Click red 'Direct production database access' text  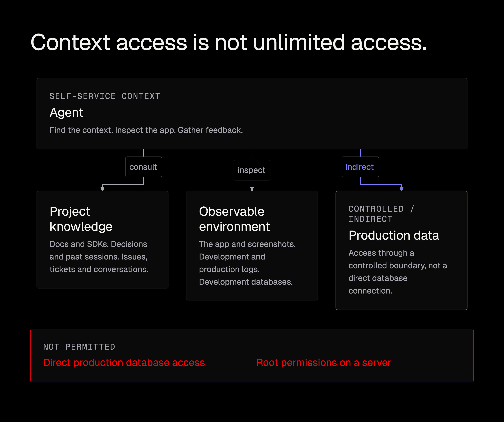point(124,362)
